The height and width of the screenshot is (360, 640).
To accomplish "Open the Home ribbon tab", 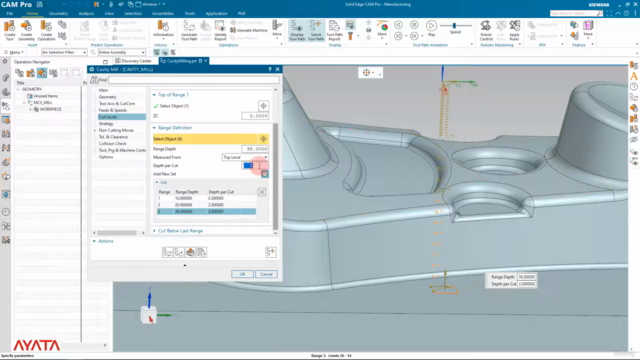I will point(32,13).
